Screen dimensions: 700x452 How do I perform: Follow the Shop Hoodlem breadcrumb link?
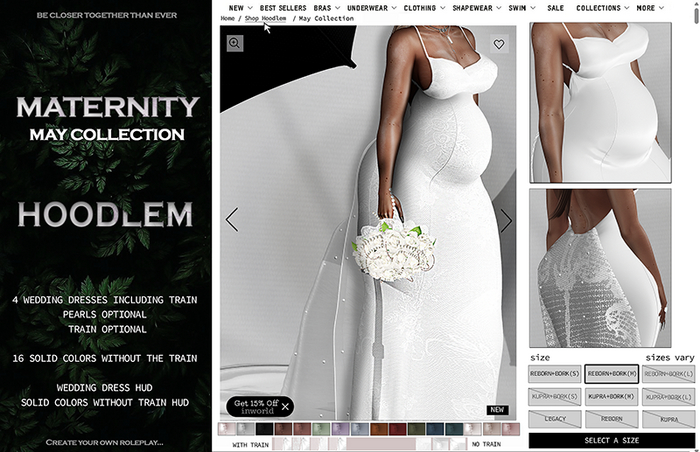pos(265,18)
